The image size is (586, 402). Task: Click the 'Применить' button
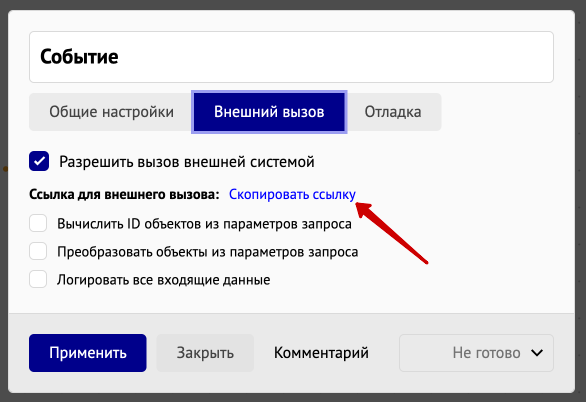[x=88, y=353]
